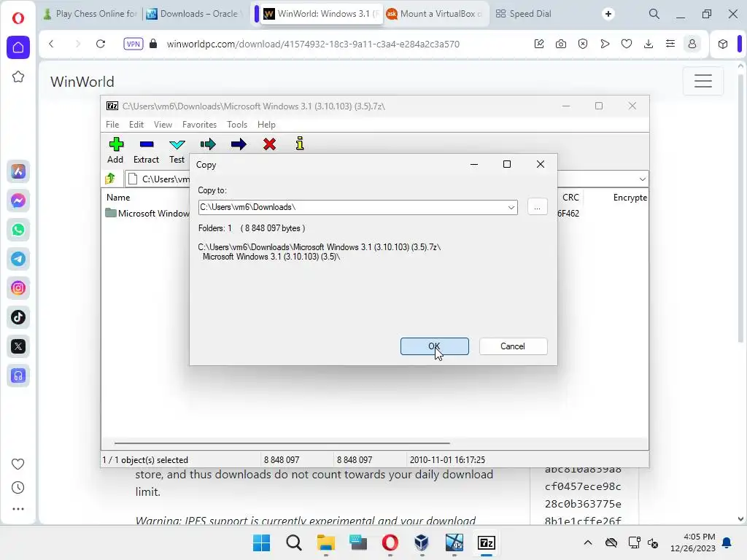Viewport: 747px width, 560px height.
Task: Click Cancel in the Copy dialog
Action: tap(513, 346)
